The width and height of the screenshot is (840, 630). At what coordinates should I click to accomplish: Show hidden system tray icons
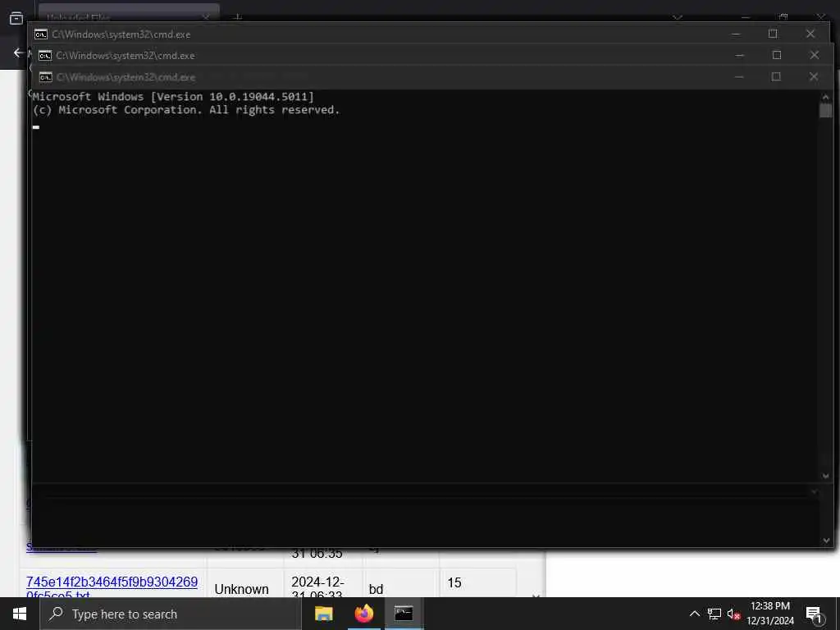694,614
